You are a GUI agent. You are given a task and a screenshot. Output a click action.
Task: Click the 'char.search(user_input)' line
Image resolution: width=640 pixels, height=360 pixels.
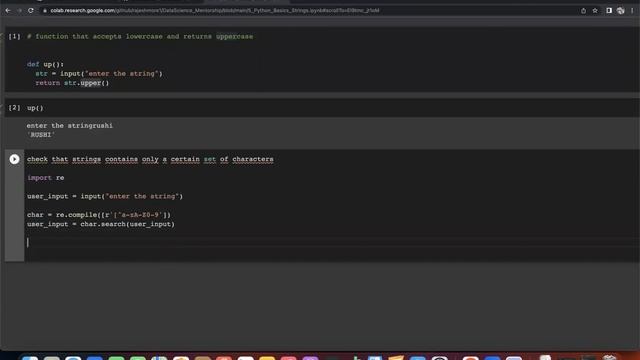(101, 224)
